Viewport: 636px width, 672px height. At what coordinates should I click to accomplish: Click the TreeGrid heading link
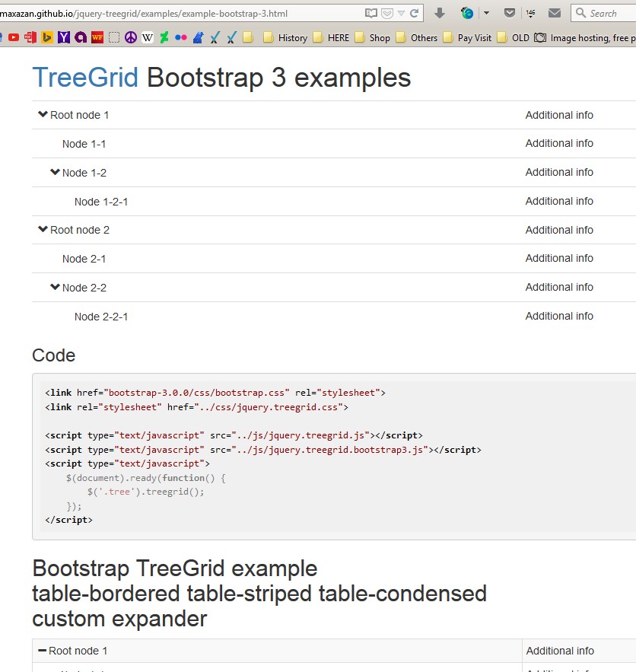point(85,78)
